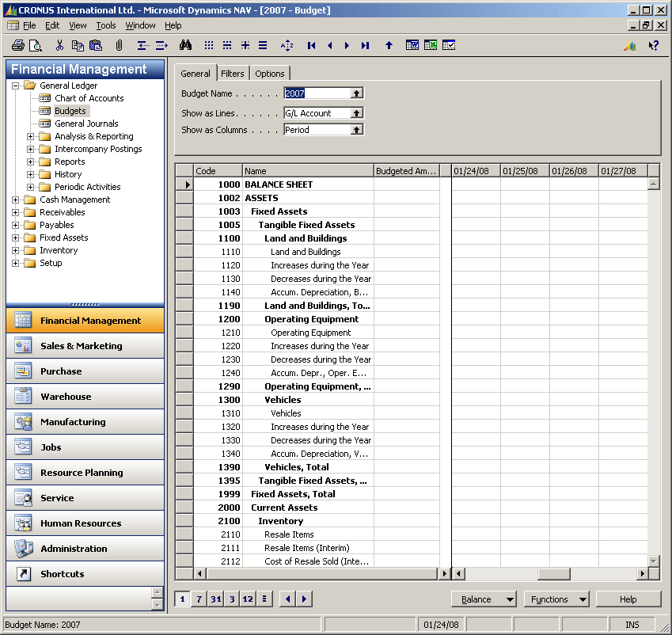Send to Microsoft Word icon
672x635 pixels.
point(412,45)
